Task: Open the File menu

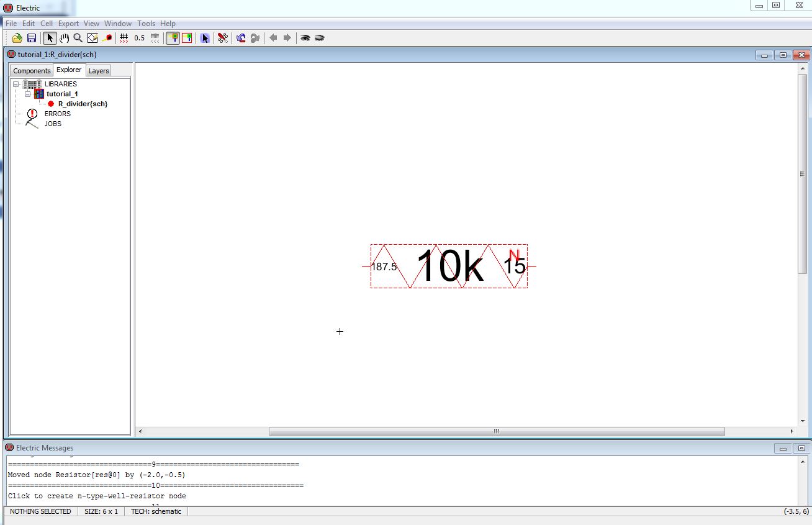Action: (11, 24)
